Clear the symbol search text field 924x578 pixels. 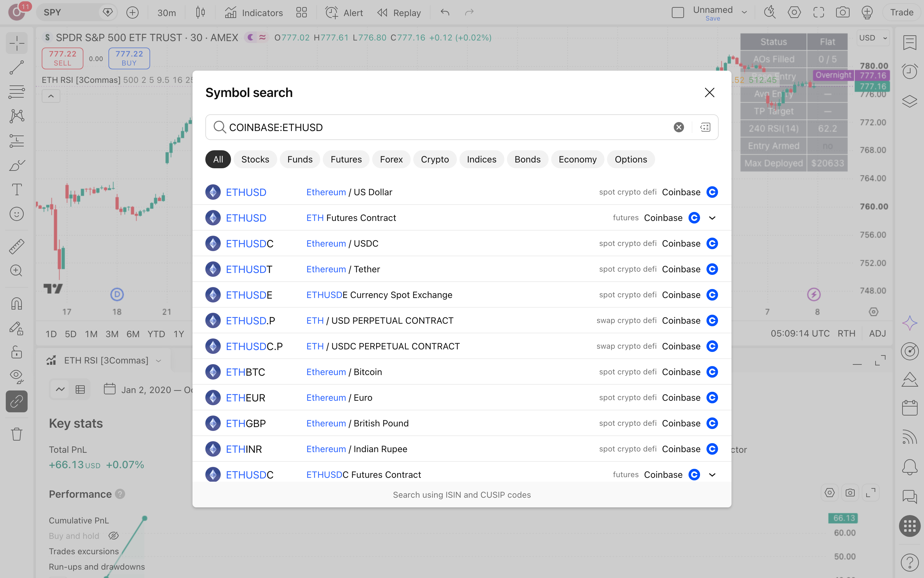[x=679, y=127]
